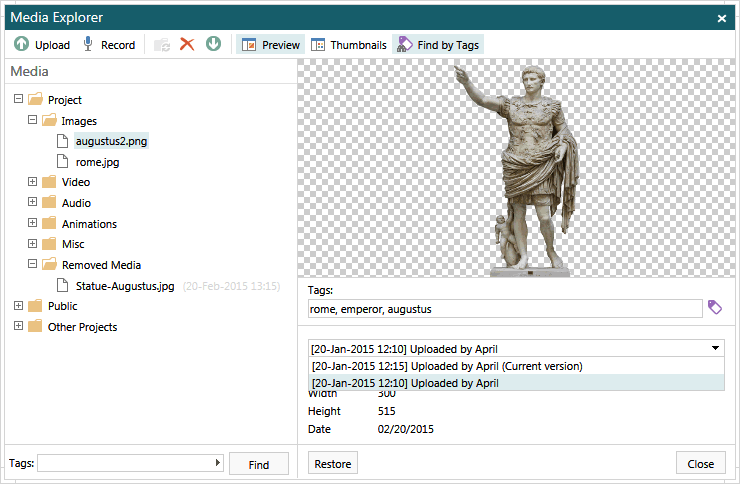Click the Animations folder icon

[49, 223]
